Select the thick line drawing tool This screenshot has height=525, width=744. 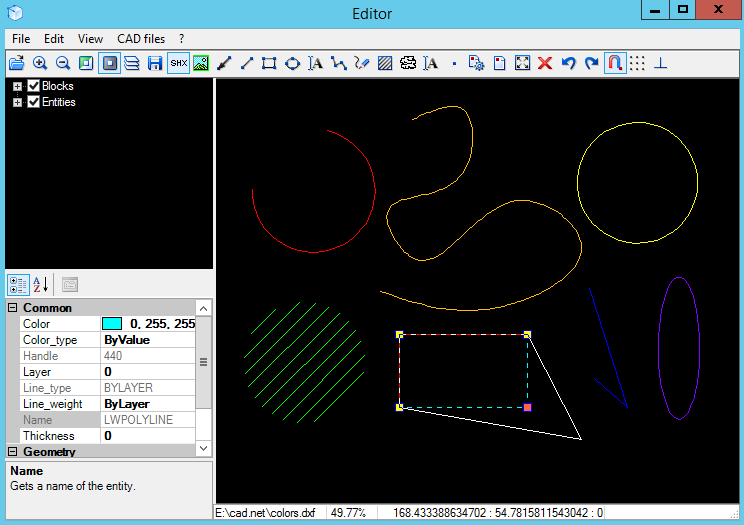point(224,63)
